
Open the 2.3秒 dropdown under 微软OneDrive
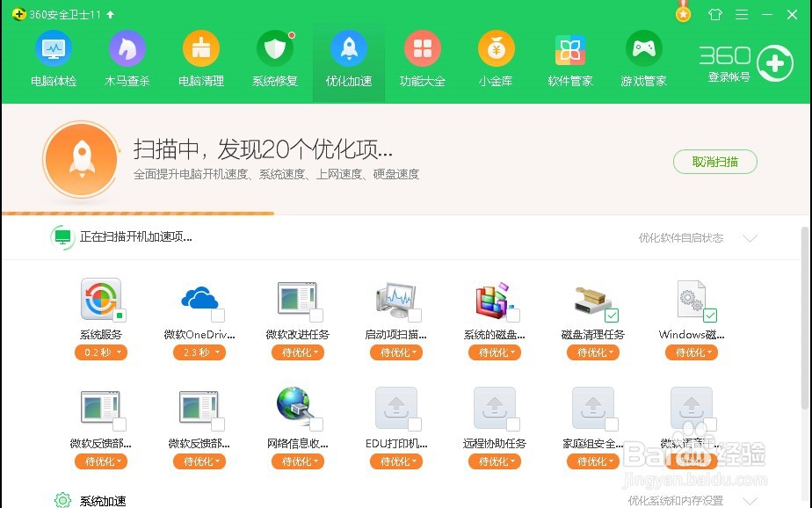click(x=199, y=352)
